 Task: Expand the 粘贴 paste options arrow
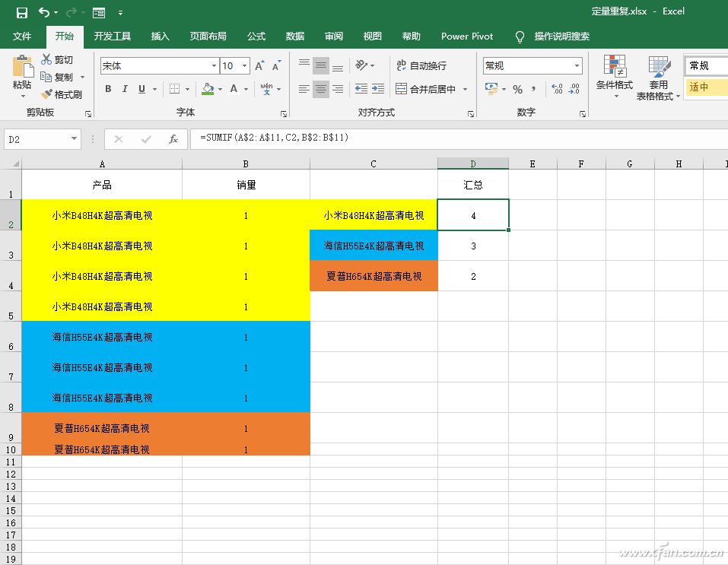point(22,96)
